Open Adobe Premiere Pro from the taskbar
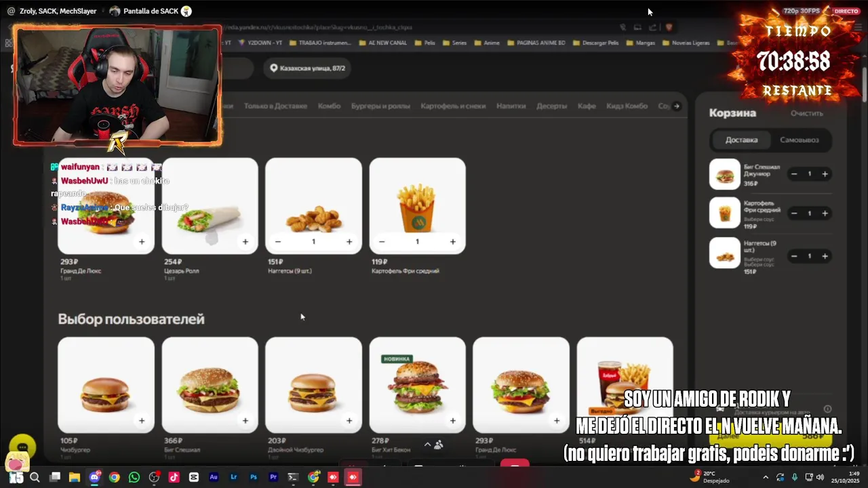Viewport: 868px width, 488px height. [x=273, y=477]
